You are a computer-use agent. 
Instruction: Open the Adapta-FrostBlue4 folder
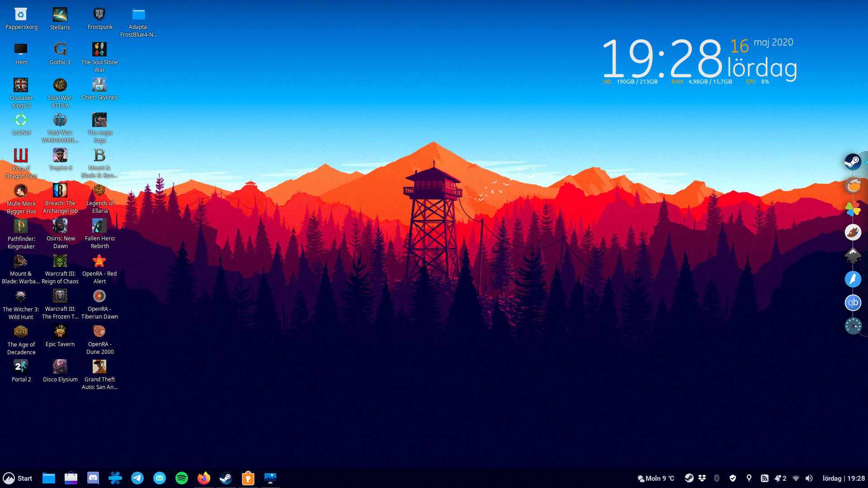pos(139,23)
